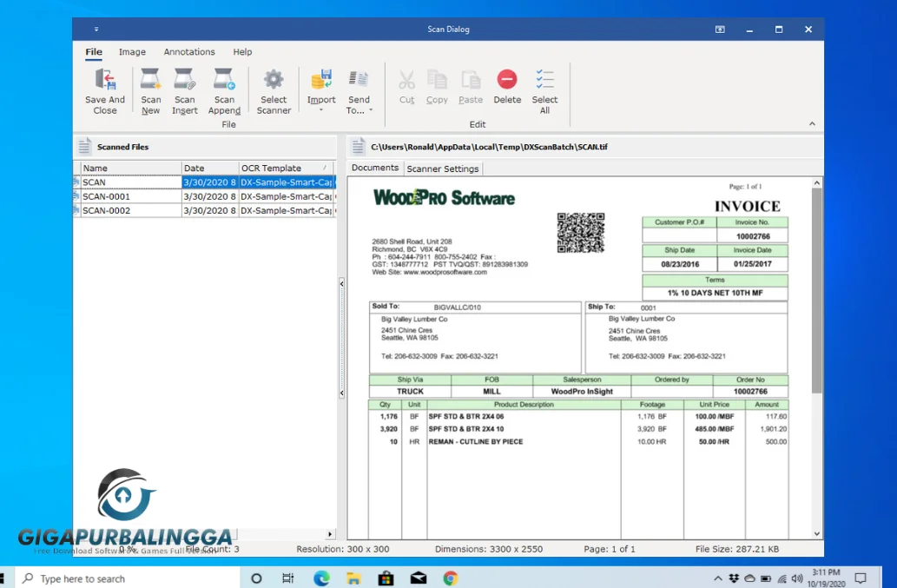Delete the selected scanned file
Screen dimensions: 897x588
click(x=507, y=80)
